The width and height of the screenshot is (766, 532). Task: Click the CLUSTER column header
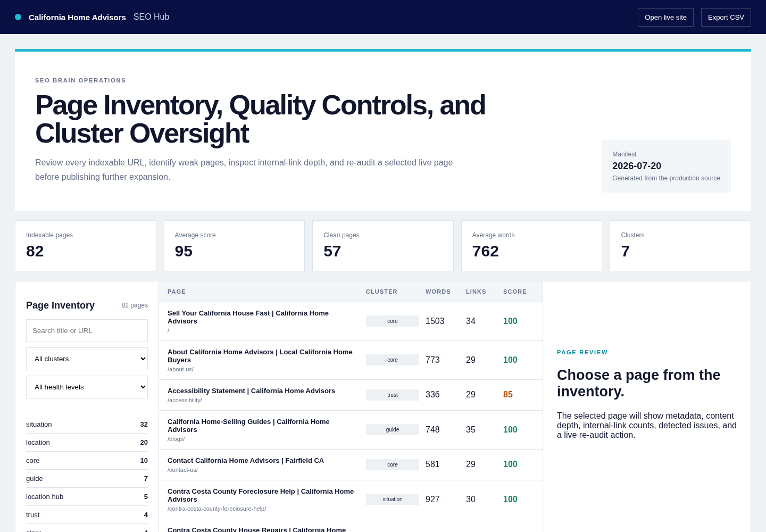381,292
